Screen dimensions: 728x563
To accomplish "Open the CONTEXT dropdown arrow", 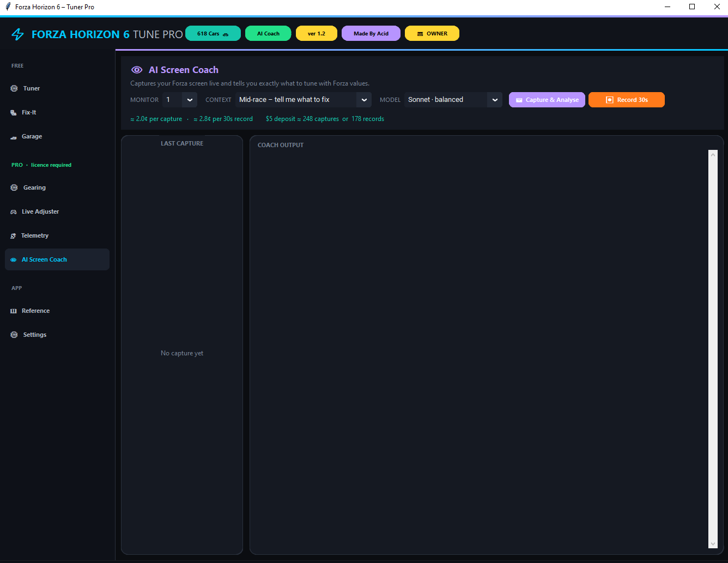I will pyautogui.click(x=364, y=100).
